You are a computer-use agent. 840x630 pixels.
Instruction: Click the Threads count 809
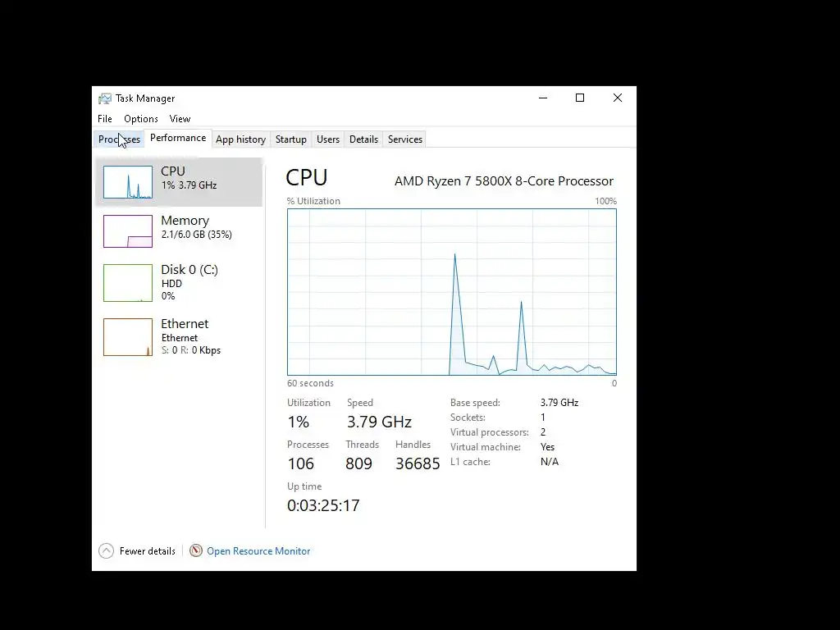pos(358,464)
